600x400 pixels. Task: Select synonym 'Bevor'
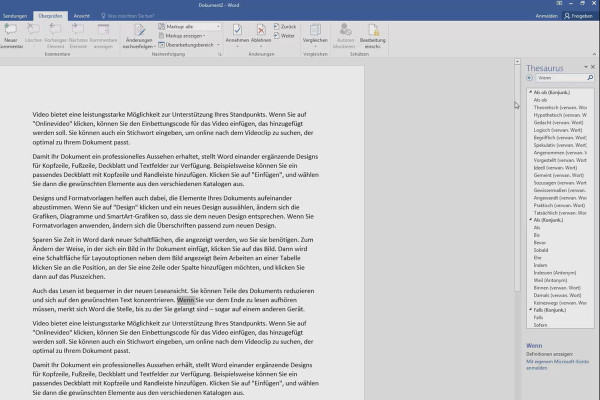point(540,243)
